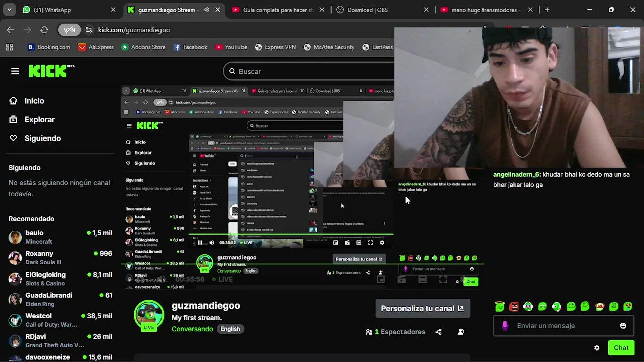
Task: Share the stream via share icon
Action: 438,332
